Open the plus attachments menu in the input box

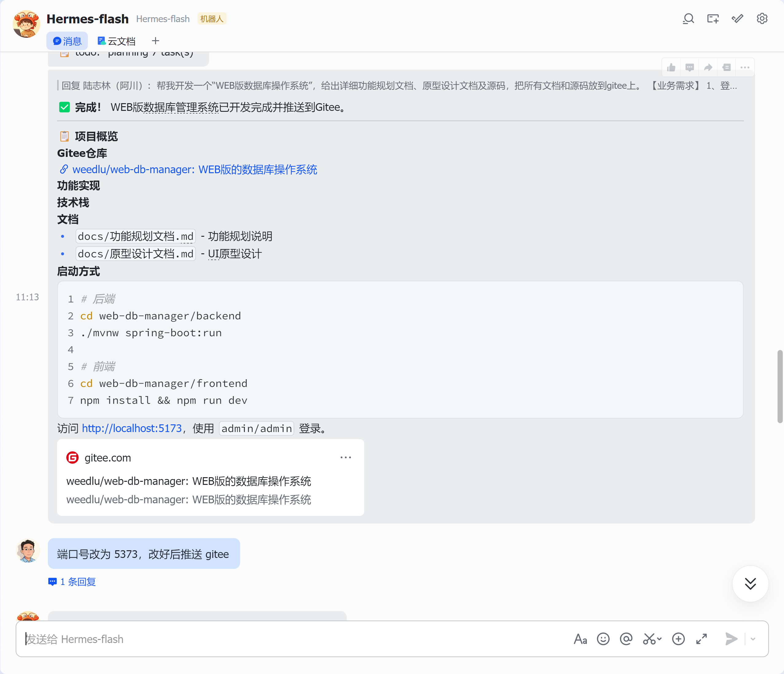678,639
